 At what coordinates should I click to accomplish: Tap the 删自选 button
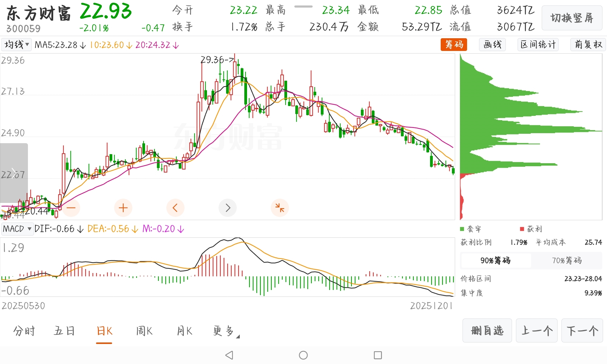click(487, 330)
